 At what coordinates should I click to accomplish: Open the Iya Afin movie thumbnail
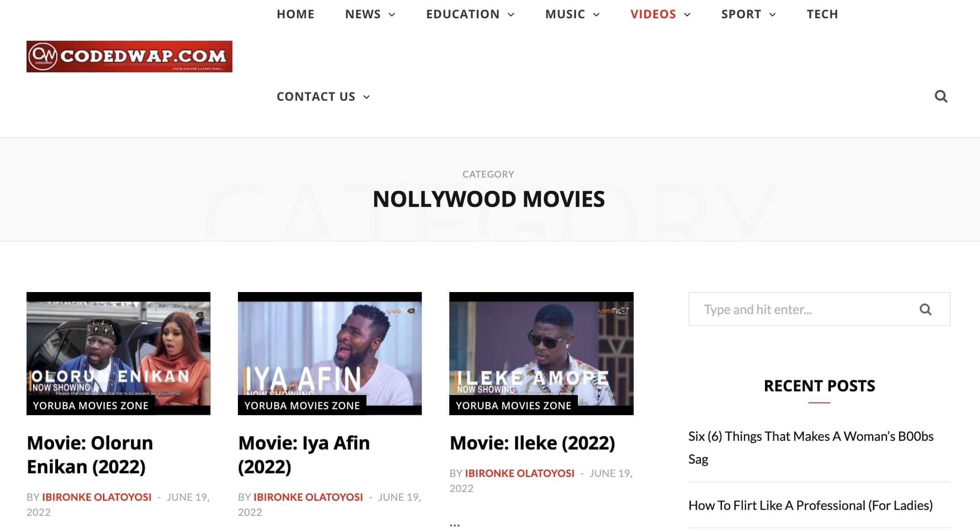[x=329, y=348]
